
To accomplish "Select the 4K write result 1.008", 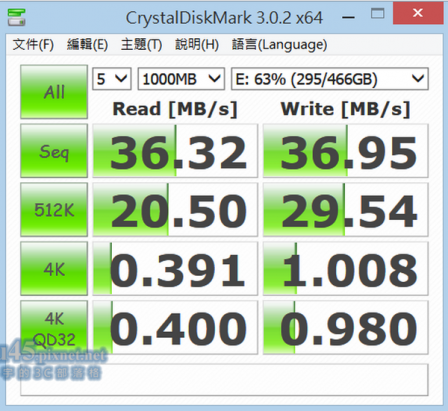I will tap(346, 269).
